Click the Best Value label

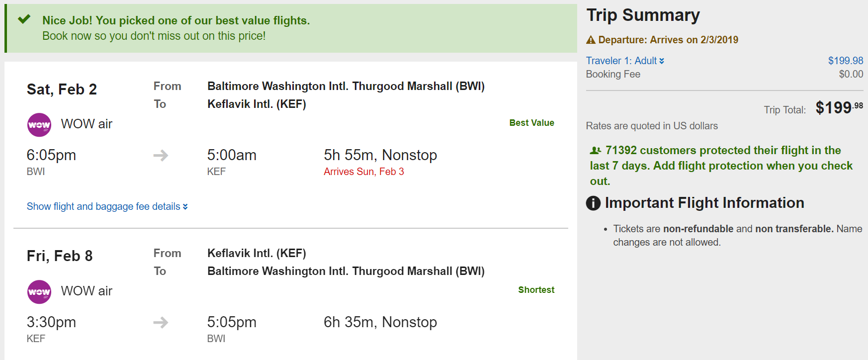coord(531,123)
